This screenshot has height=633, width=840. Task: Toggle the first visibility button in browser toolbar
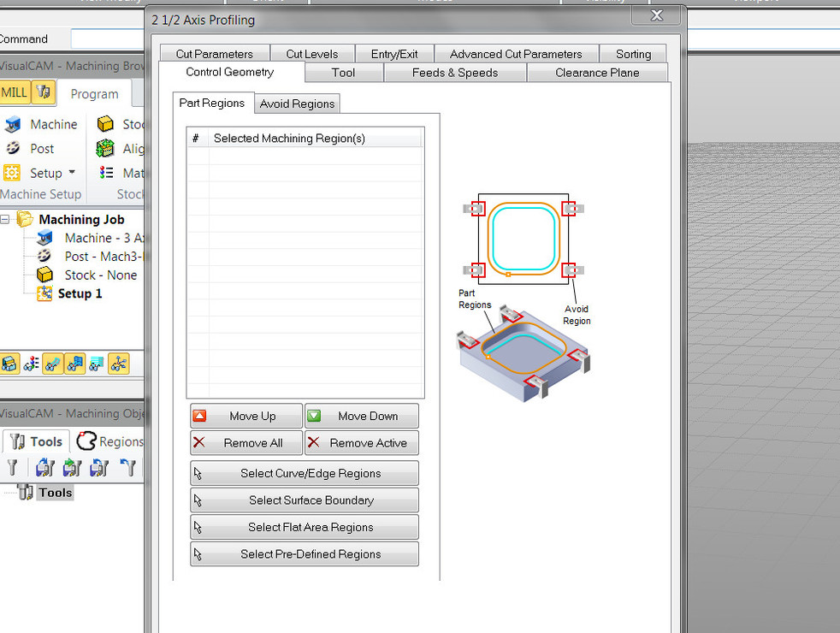(9, 364)
